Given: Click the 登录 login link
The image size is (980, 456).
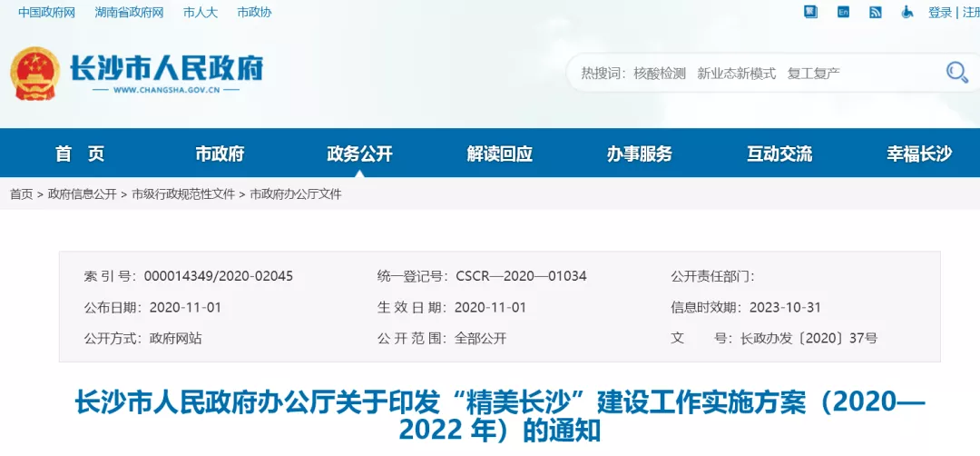Looking at the screenshot, I should (940, 12).
